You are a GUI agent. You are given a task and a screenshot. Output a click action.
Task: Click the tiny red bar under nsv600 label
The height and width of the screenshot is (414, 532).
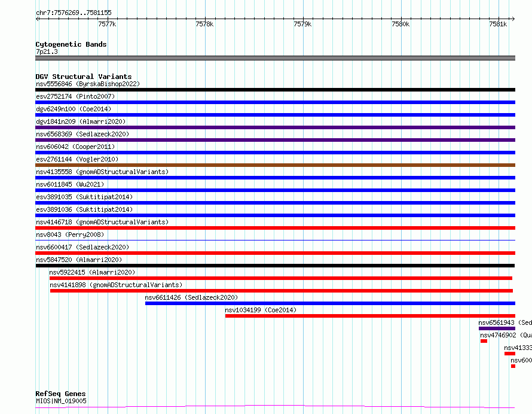click(x=513, y=366)
